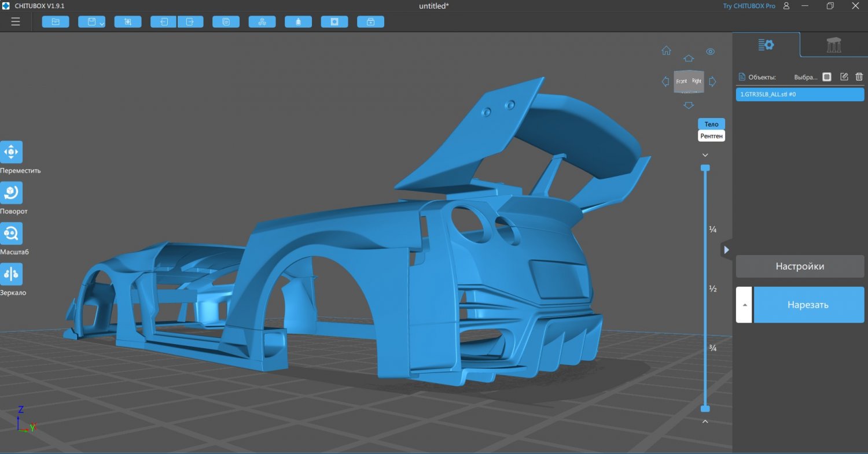Click the copy model toolbar icon

[226, 22]
